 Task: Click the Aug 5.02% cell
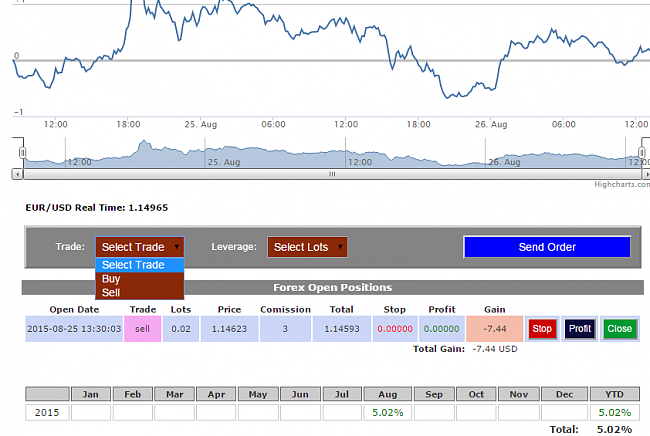pyautogui.click(x=388, y=413)
